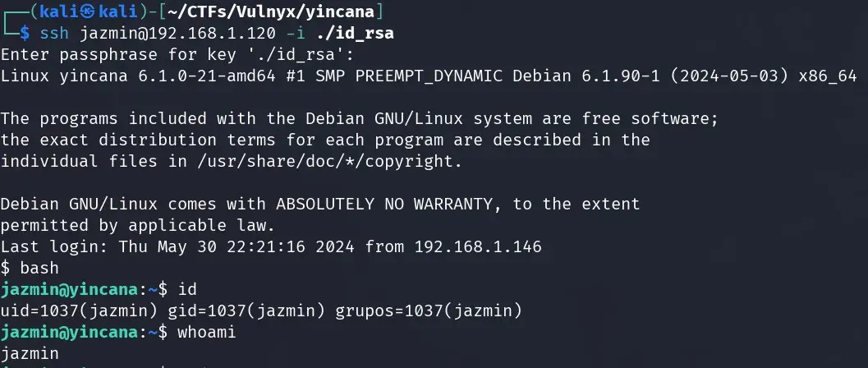868x368 pixels.
Task: Click the ABSOLUTELY NO WARRANTY text
Action: tap(383, 204)
